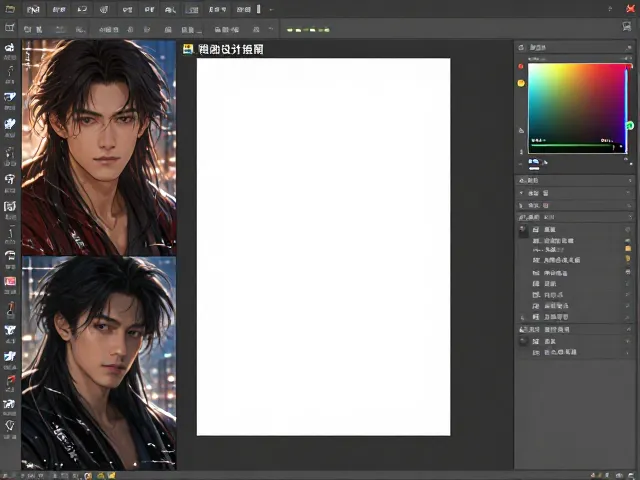Click the blank white canvas
The height and width of the screenshot is (480, 640).
click(x=323, y=247)
